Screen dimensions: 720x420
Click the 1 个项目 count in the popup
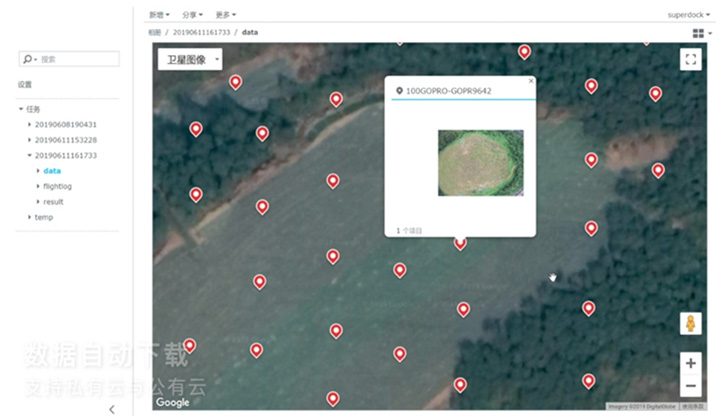pyautogui.click(x=409, y=230)
